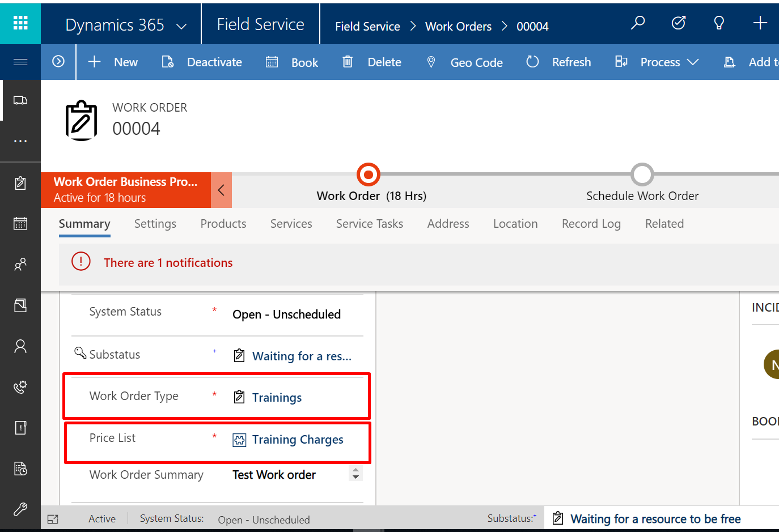The image size is (779, 532).
Task: Toggle the hamburger navigation menu
Action: point(20,62)
